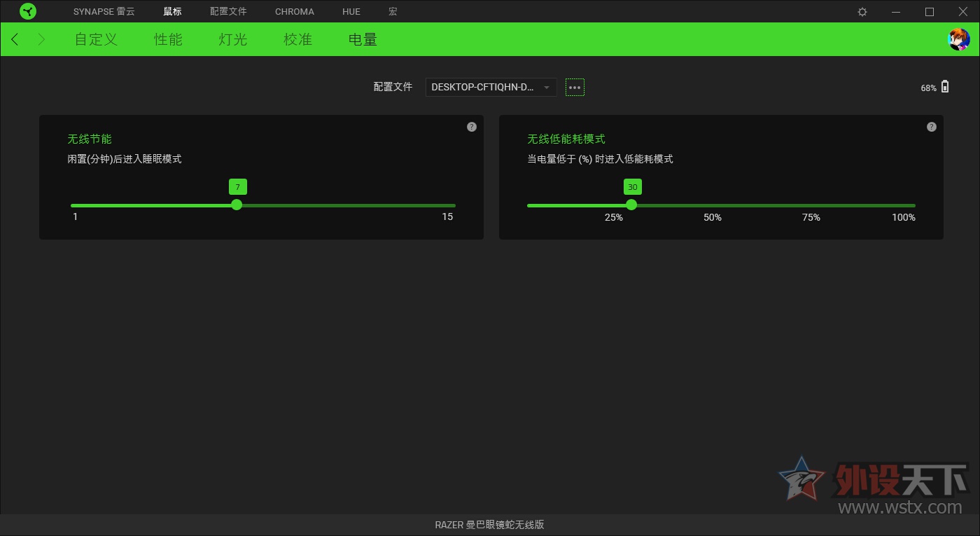The width and height of the screenshot is (980, 536).
Task: Click the 50% mark label
Action: (x=713, y=217)
